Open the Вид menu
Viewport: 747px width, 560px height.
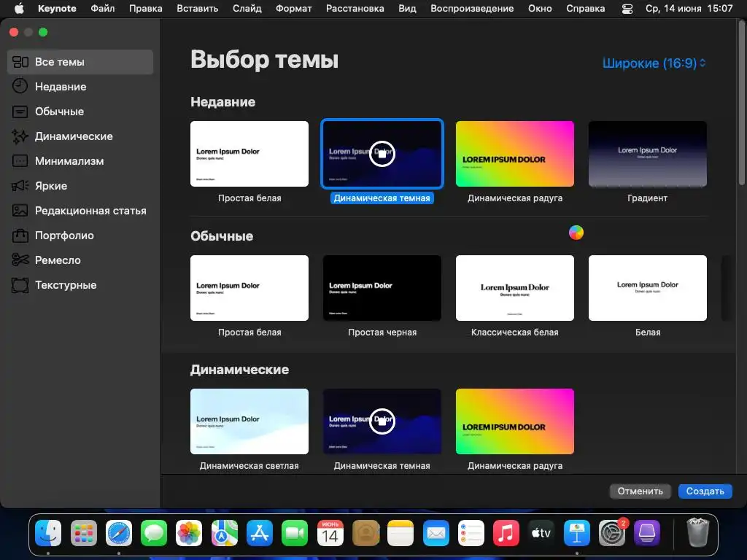[407, 8]
